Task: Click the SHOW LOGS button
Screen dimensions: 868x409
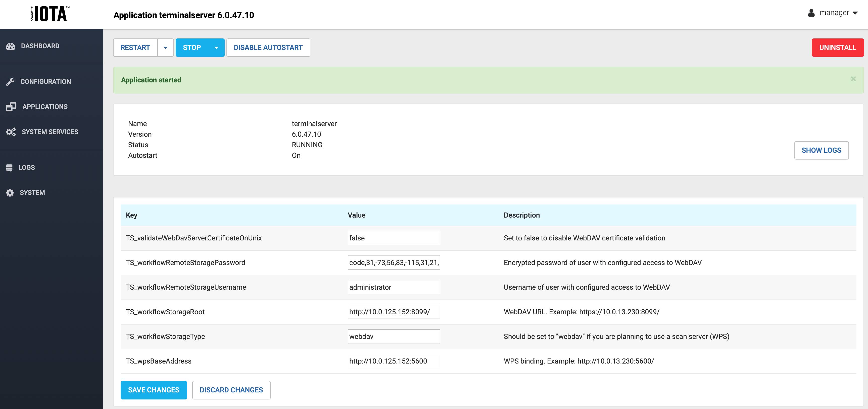Action: tap(821, 150)
